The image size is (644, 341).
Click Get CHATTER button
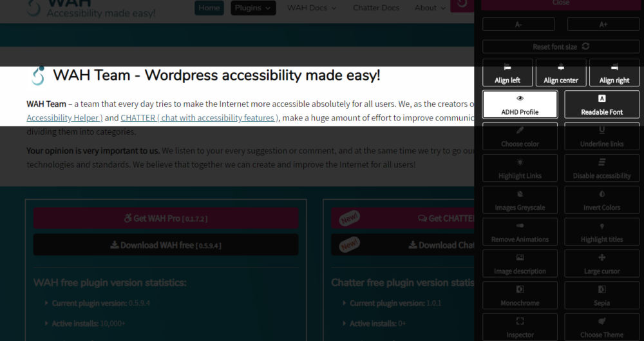403,218
